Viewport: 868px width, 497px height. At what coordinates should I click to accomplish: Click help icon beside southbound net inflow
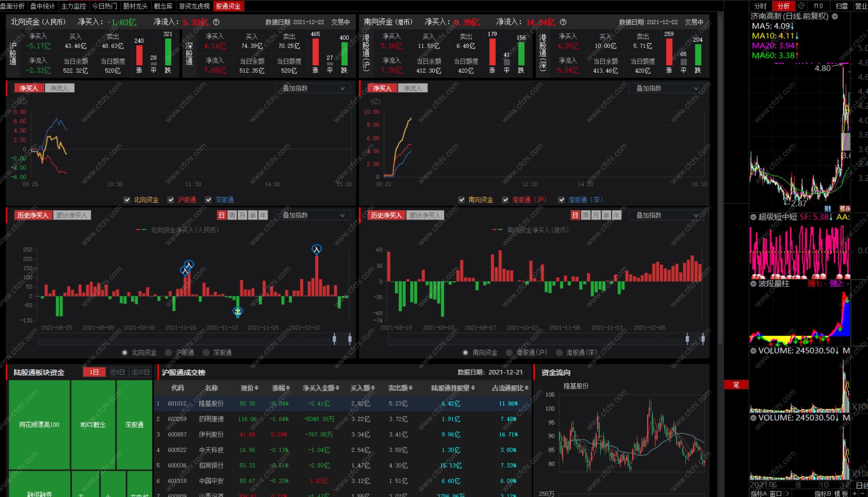[x=563, y=22]
